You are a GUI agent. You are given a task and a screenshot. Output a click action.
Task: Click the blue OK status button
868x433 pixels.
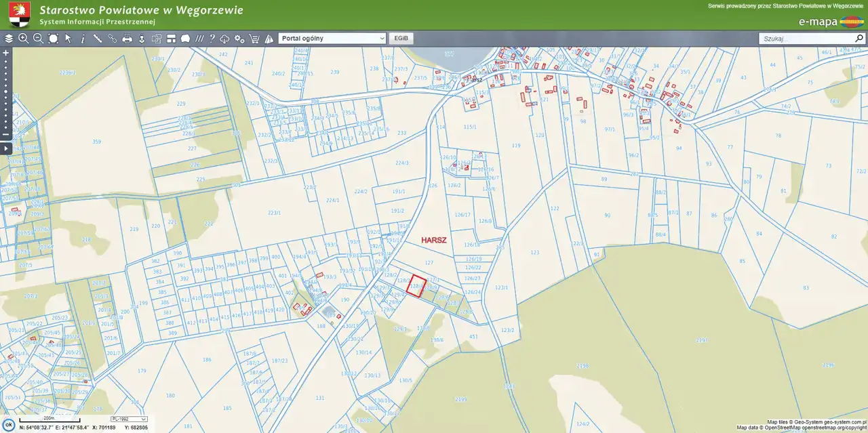point(9,425)
